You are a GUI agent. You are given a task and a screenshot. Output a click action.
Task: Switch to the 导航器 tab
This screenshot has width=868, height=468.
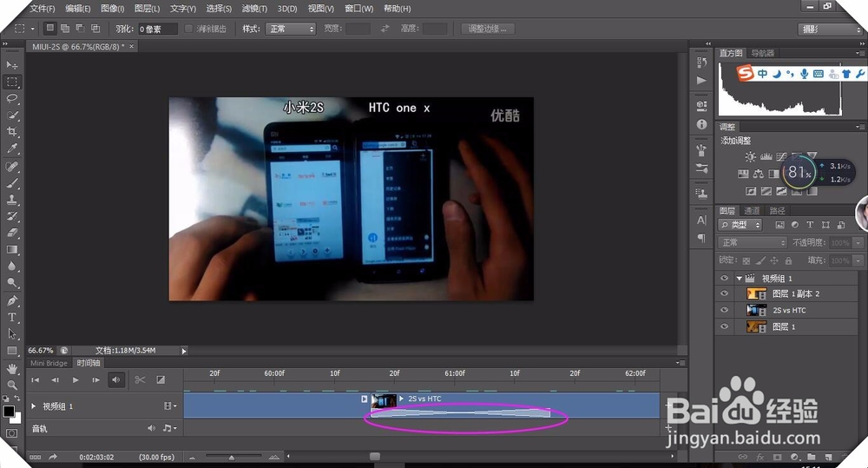click(763, 53)
